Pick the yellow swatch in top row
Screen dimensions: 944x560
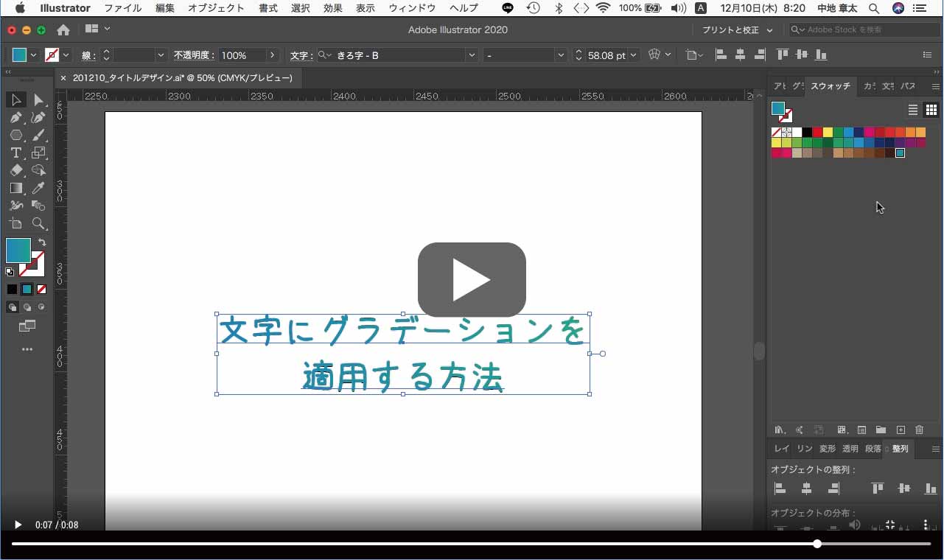click(x=828, y=133)
